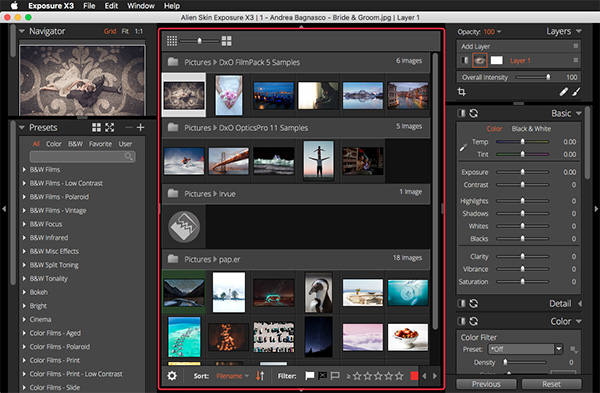600x393 pixels.
Task: Expand Color Films - Polaroid group
Action: coord(24,347)
